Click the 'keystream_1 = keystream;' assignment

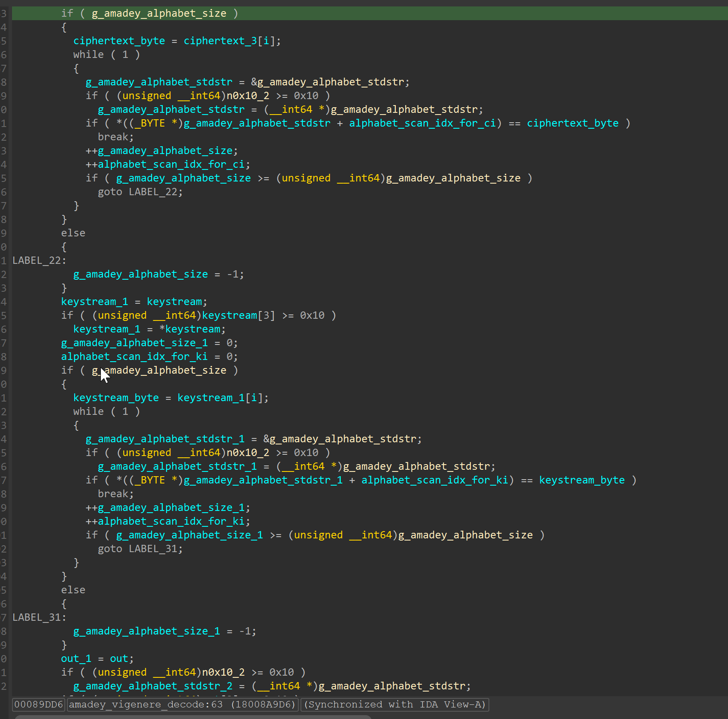coord(134,302)
